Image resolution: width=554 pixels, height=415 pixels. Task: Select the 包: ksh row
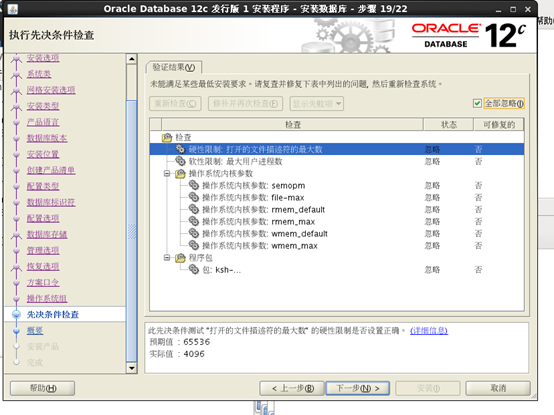tap(337, 270)
